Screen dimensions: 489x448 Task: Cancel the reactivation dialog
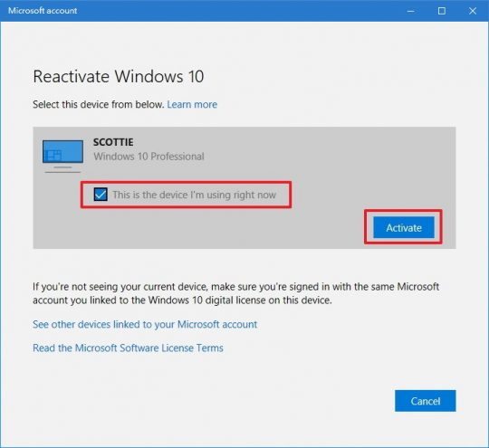tap(425, 401)
